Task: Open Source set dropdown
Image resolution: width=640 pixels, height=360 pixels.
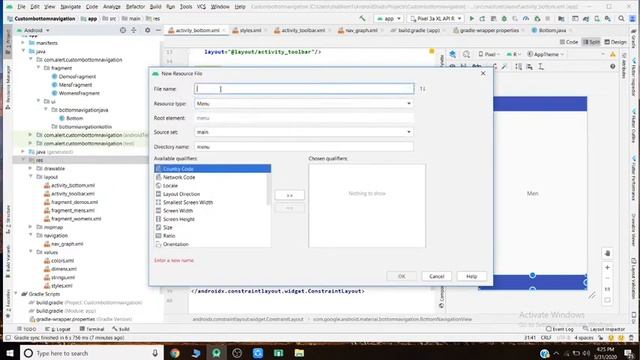Action: click(x=304, y=132)
